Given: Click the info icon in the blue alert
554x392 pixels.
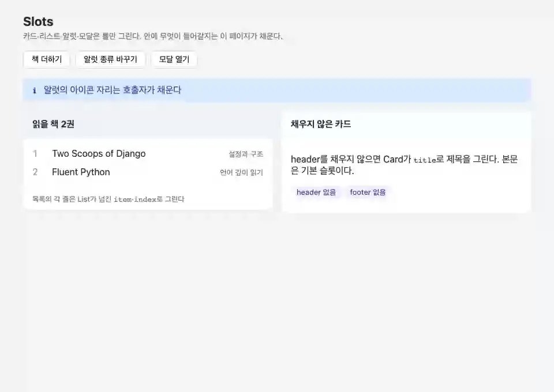Looking at the screenshot, I should 34,91.
